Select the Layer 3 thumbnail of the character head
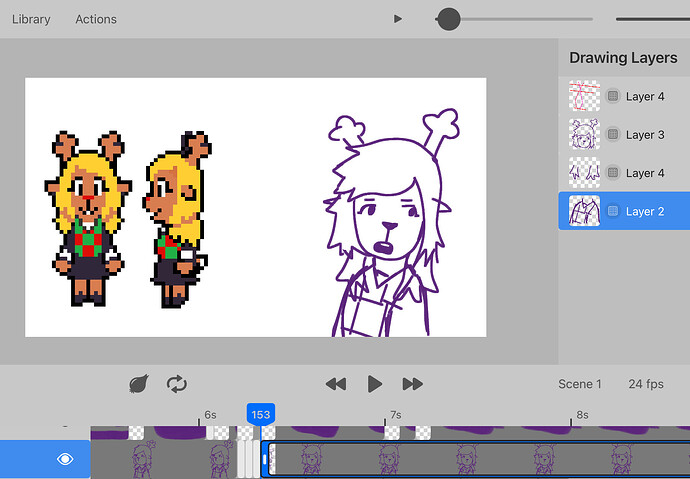The image size is (690, 479). point(584,134)
